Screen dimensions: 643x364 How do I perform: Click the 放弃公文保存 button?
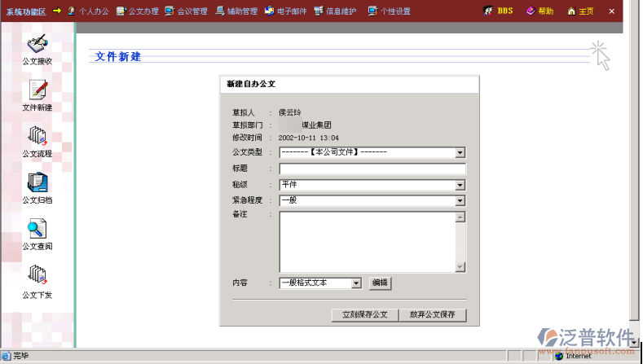(x=433, y=315)
